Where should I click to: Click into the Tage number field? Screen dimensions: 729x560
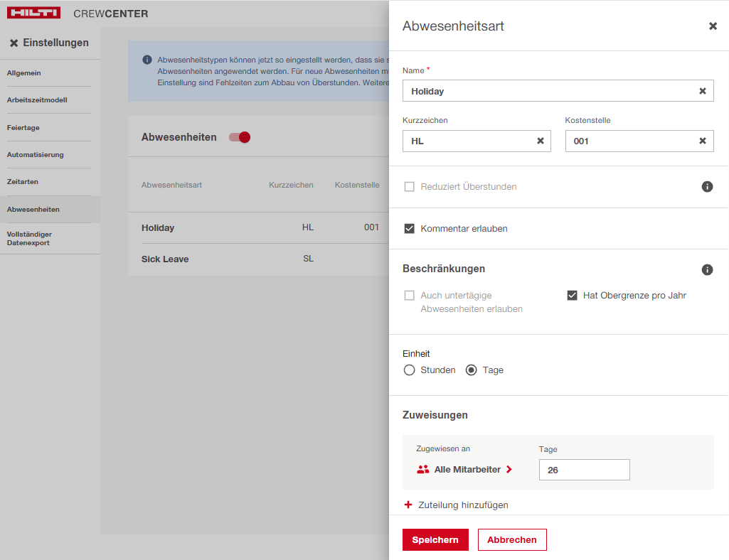584,470
